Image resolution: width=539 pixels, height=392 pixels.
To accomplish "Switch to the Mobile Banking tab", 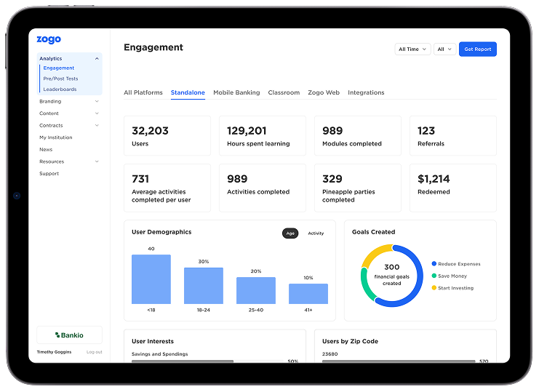I will coord(236,93).
